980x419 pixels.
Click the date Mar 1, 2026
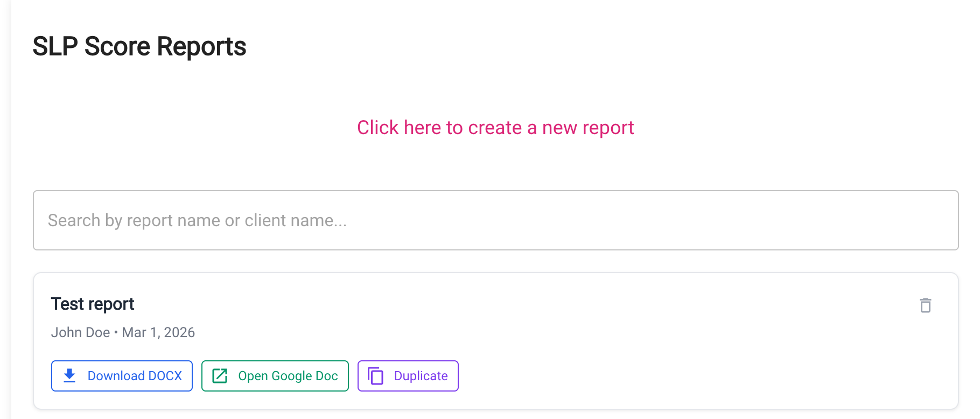158,332
